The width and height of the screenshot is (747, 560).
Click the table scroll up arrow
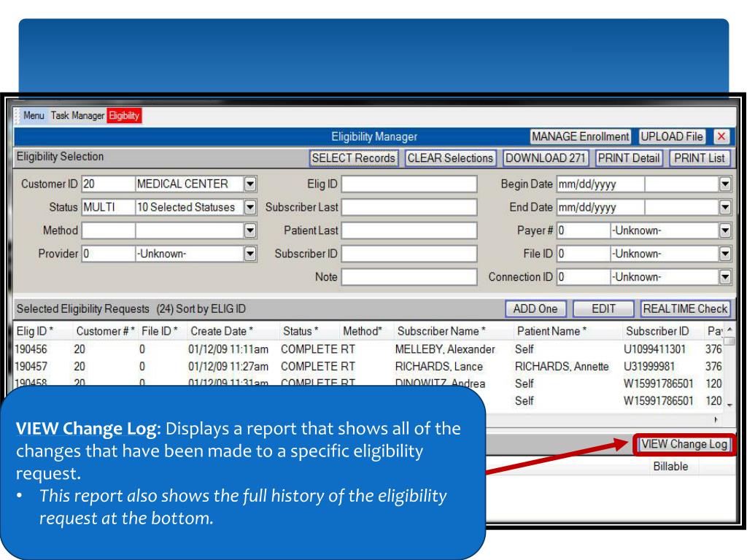click(729, 330)
